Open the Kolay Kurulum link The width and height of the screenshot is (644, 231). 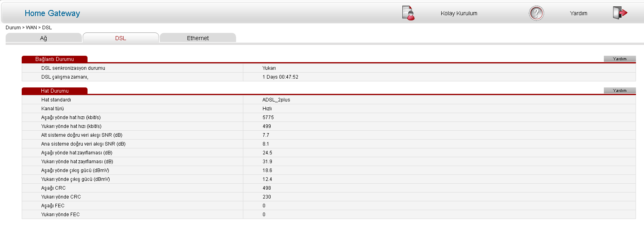(x=459, y=13)
